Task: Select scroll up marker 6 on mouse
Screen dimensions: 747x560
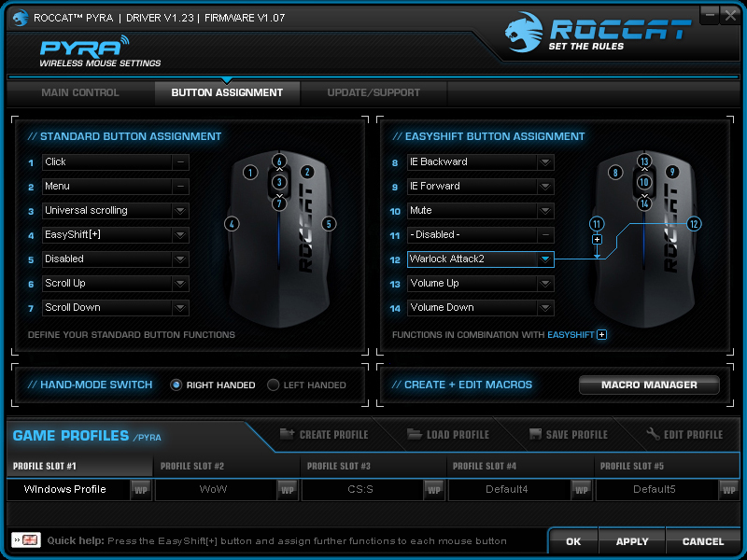Action: [279, 161]
